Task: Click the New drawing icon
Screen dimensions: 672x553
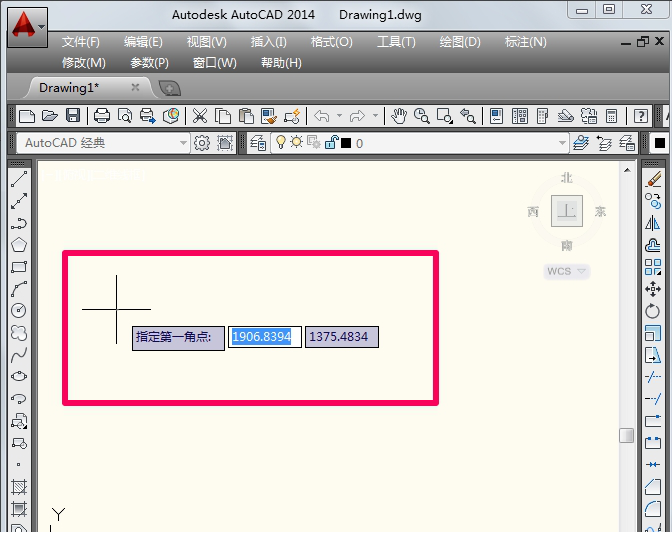Action: (x=27, y=116)
